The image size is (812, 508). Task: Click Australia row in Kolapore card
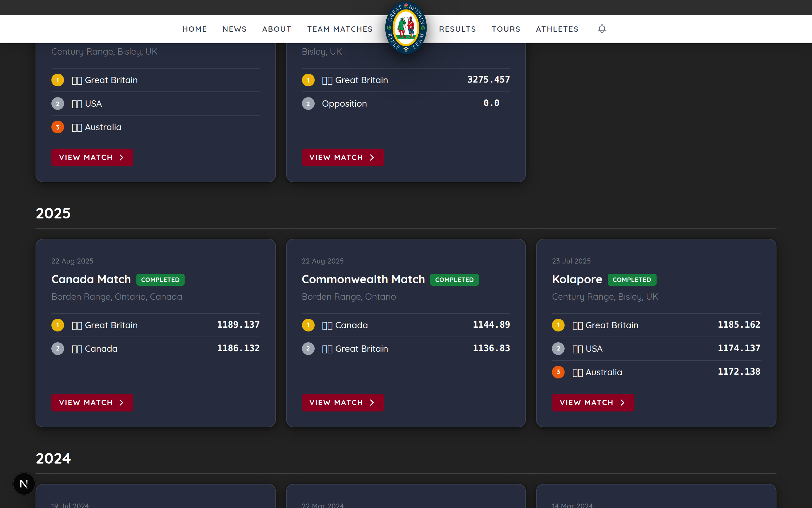coord(656,372)
